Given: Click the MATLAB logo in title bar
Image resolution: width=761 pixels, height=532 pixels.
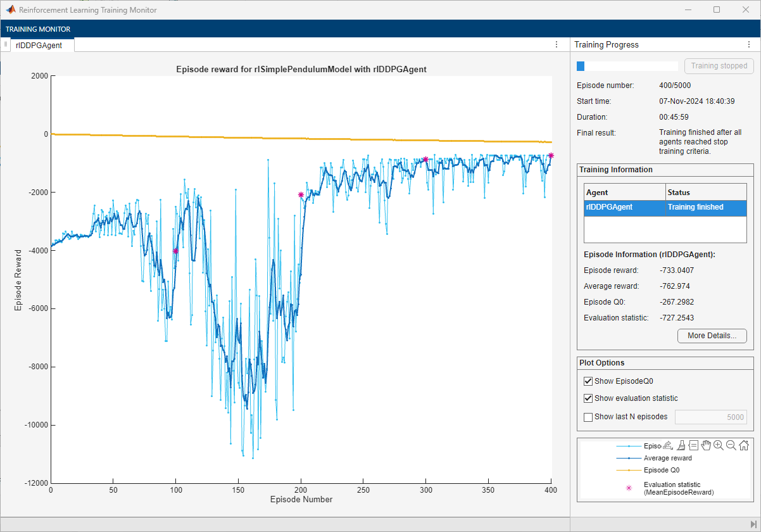Looking at the screenshot, I should (x=10, y=10).
